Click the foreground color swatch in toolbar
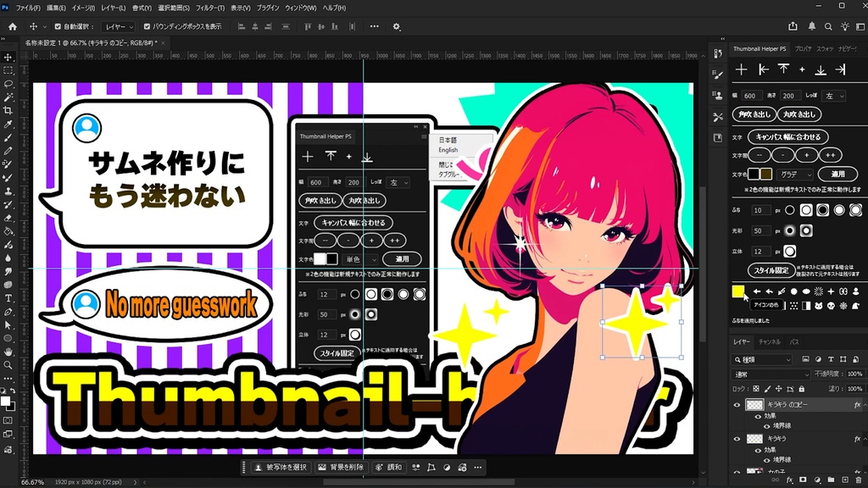The height and width of the screenshot is (488, 868). point(5,402)
